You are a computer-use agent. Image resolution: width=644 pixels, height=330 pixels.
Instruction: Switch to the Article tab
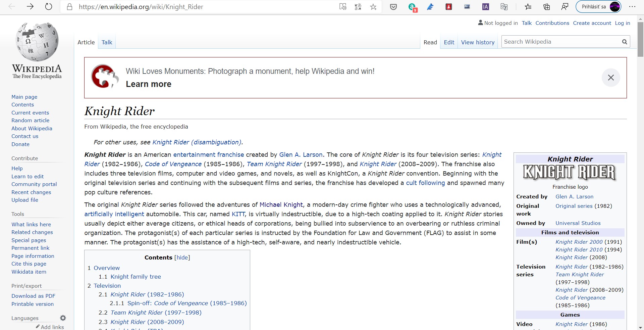pos(86,42)
